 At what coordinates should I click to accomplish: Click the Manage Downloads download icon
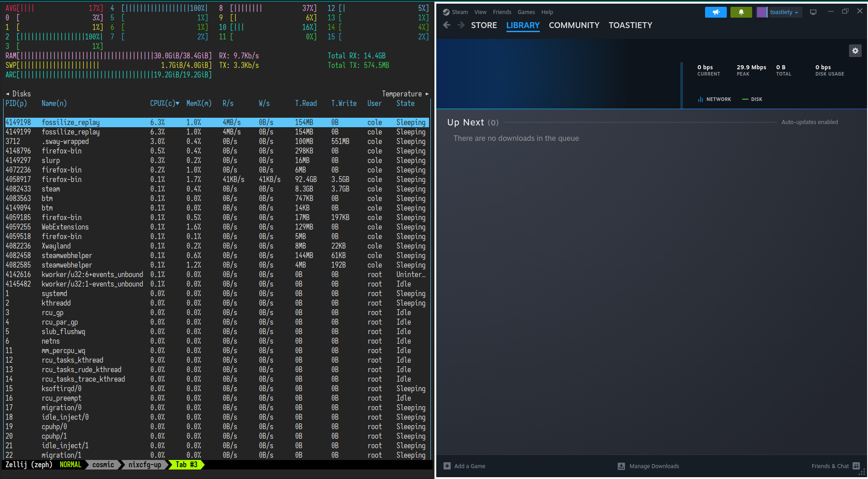[x=621, y=466]
